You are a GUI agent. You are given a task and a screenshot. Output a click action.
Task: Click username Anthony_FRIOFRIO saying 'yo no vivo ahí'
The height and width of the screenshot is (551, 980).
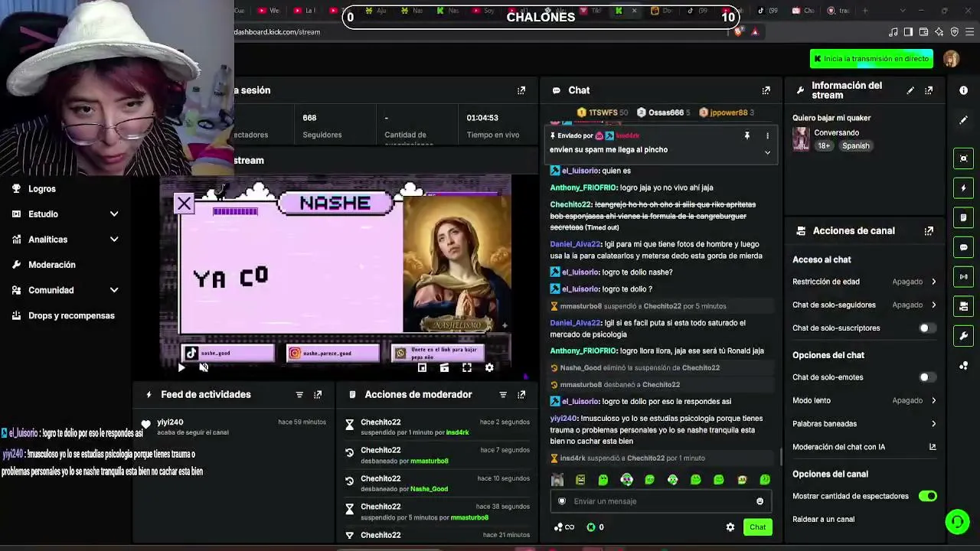(x=583, y=187)
